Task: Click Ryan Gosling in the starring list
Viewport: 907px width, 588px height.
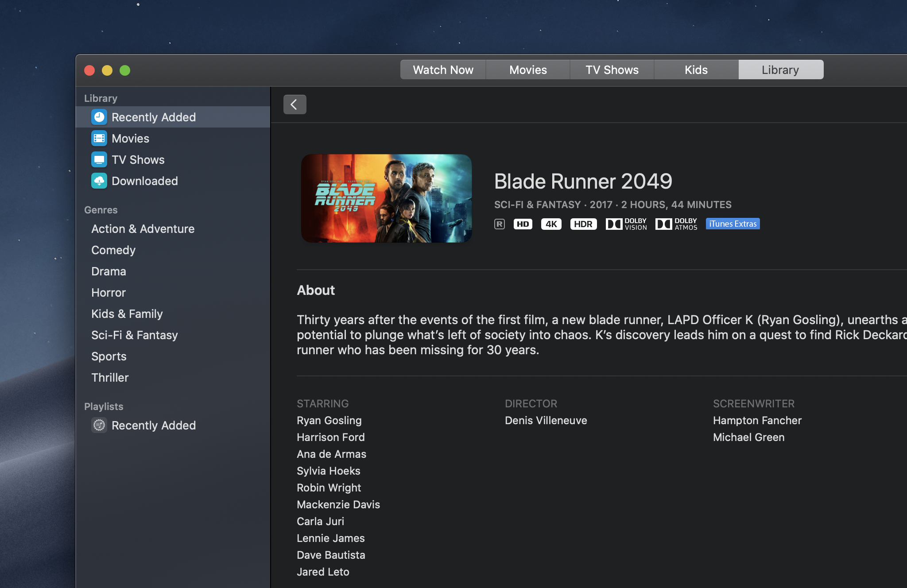Action: [x=329, y=421]
